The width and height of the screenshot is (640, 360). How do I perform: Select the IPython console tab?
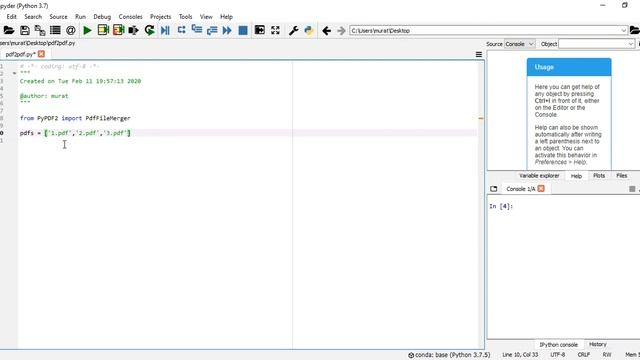(x=558, y=344)
